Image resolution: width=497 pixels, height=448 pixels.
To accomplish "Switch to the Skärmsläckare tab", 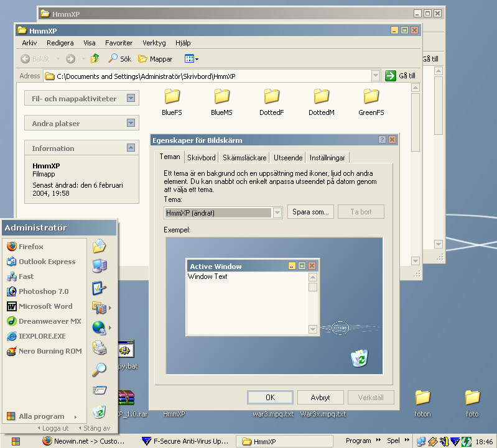I will click(x=244, y=158).
